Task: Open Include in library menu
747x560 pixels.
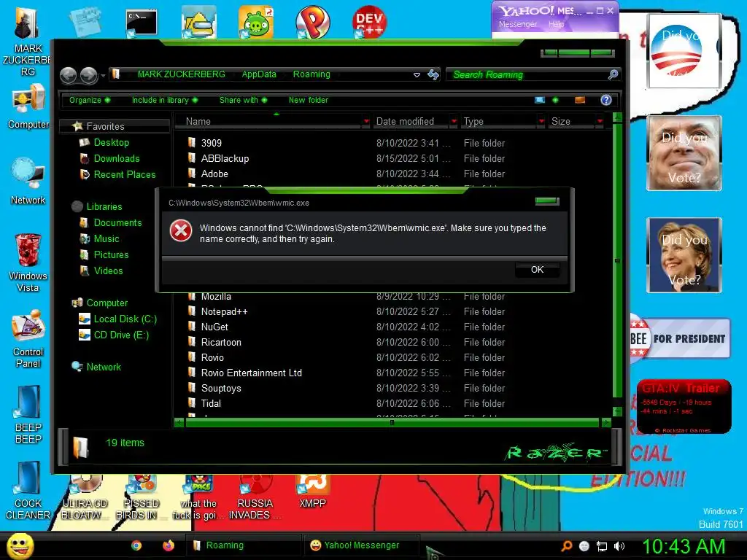Action: point(164,100)
